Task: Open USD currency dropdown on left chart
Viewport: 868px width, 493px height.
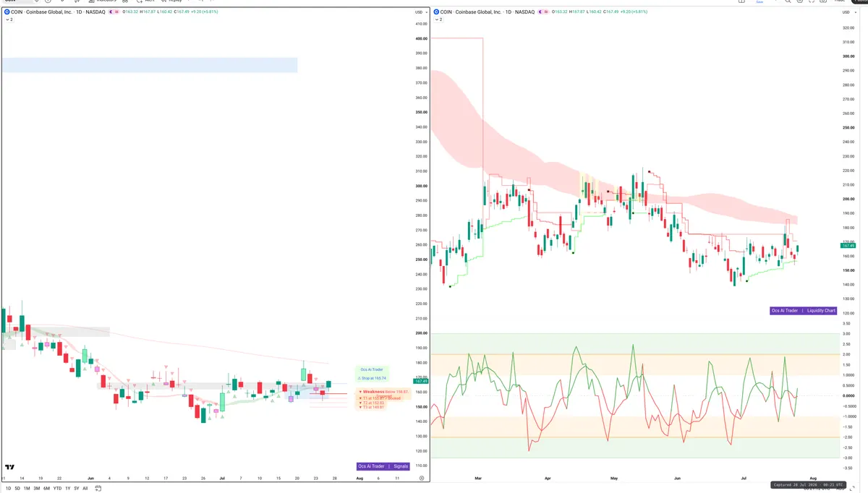Action: click(420, 12)
